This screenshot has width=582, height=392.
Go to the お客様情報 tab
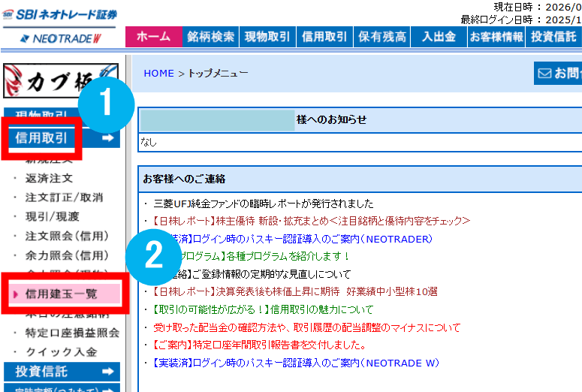coord(496,37)
